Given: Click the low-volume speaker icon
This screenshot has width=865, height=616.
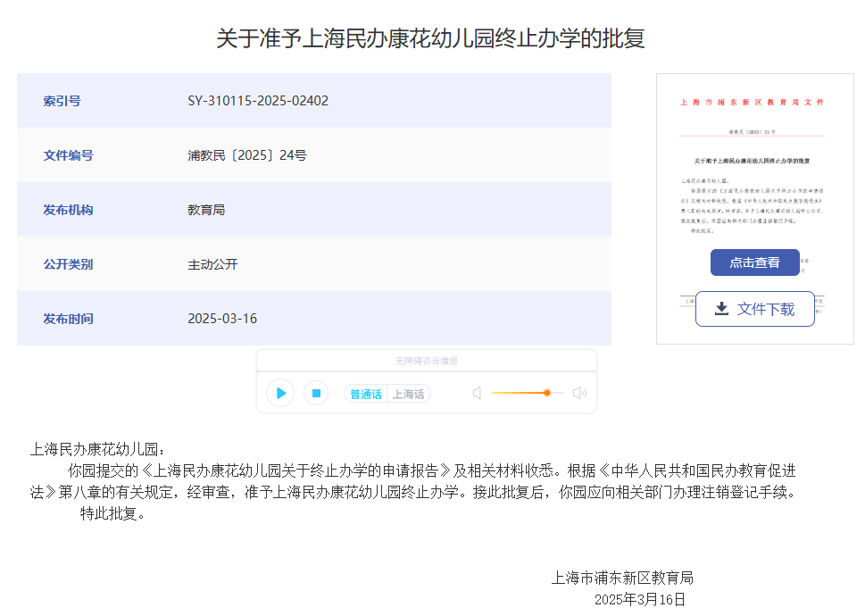Looking at the screenshot, I should (x=477, y=393).
